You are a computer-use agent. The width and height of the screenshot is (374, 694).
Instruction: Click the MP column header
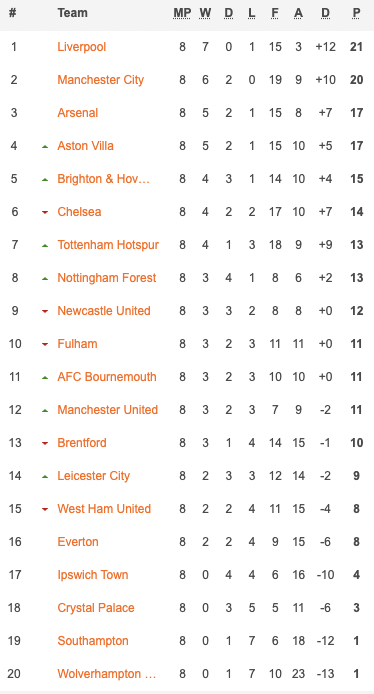coord(182,13)
